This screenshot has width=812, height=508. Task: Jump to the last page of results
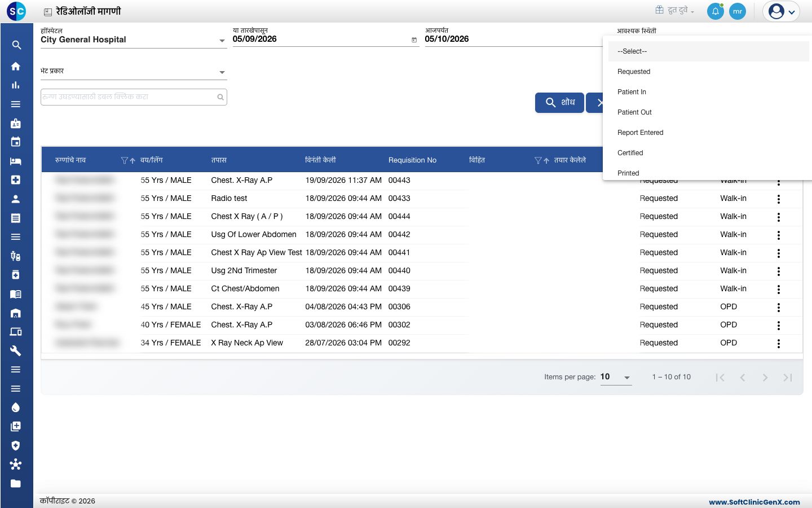point(788,378)
